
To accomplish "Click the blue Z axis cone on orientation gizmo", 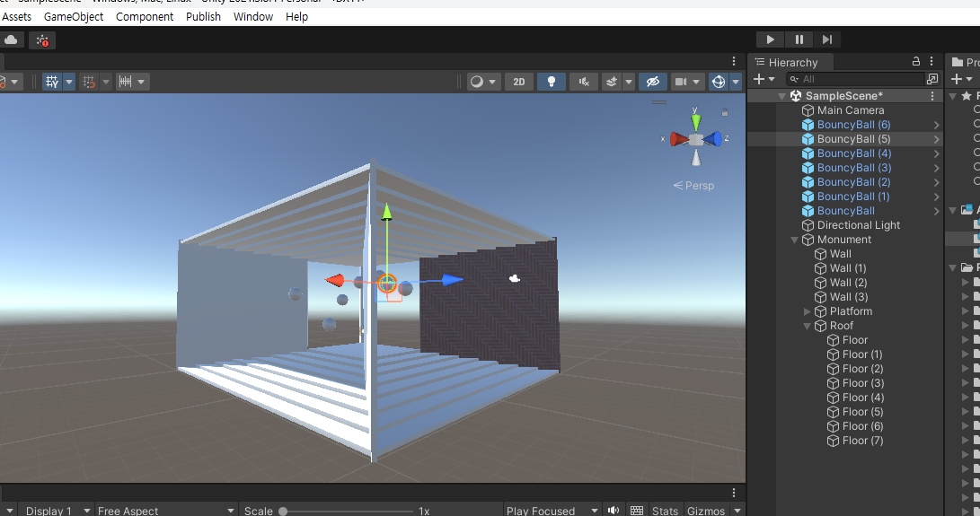I will click(x=712, y=139).
